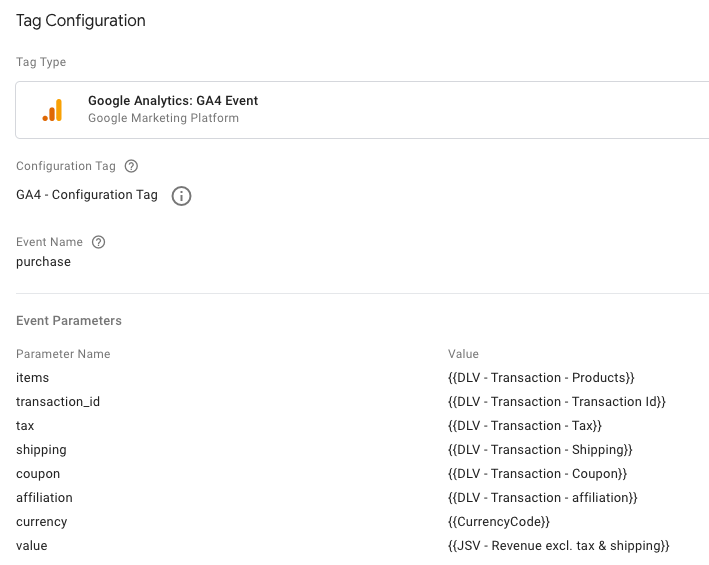Select the Google Analytics: GA4 Event tag type

pyautogui.click(x=173, y=101)
